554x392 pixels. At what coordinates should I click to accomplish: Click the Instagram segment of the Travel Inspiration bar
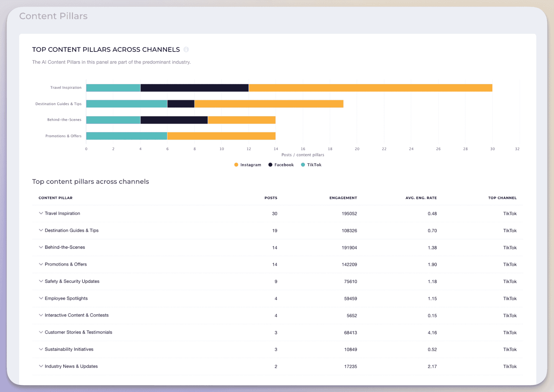371,88
